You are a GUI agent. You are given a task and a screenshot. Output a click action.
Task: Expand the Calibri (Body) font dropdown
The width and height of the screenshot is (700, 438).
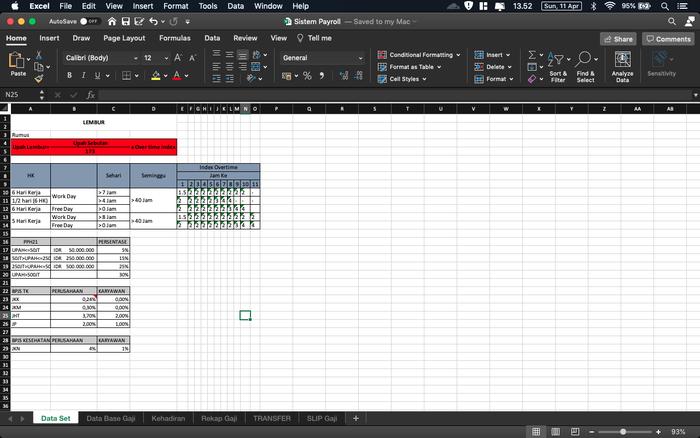click(134, 58)
